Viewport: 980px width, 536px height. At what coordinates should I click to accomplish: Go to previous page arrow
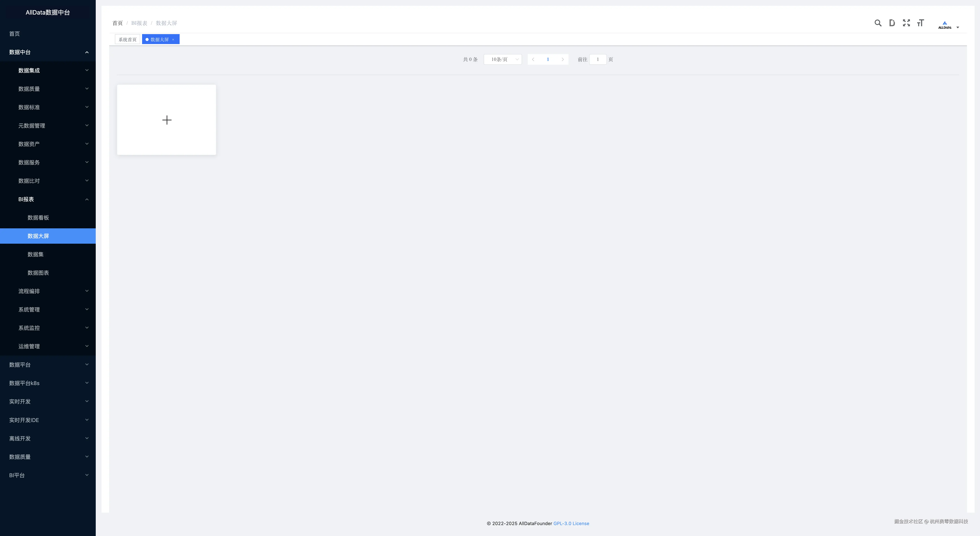coord(533,59)
